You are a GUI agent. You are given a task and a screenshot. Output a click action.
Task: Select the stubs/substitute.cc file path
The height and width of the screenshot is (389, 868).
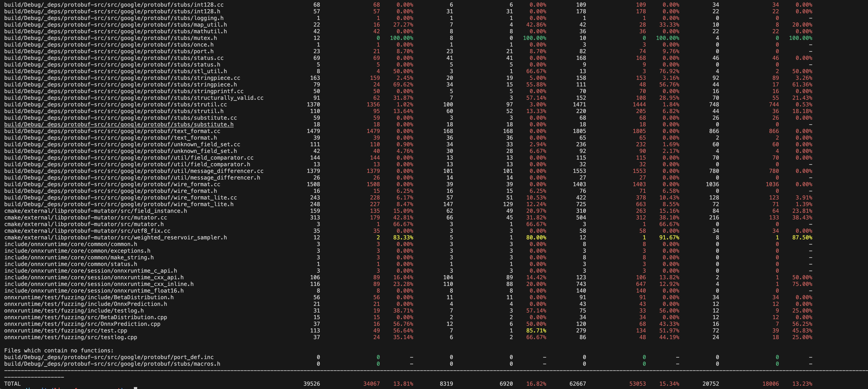120,118
